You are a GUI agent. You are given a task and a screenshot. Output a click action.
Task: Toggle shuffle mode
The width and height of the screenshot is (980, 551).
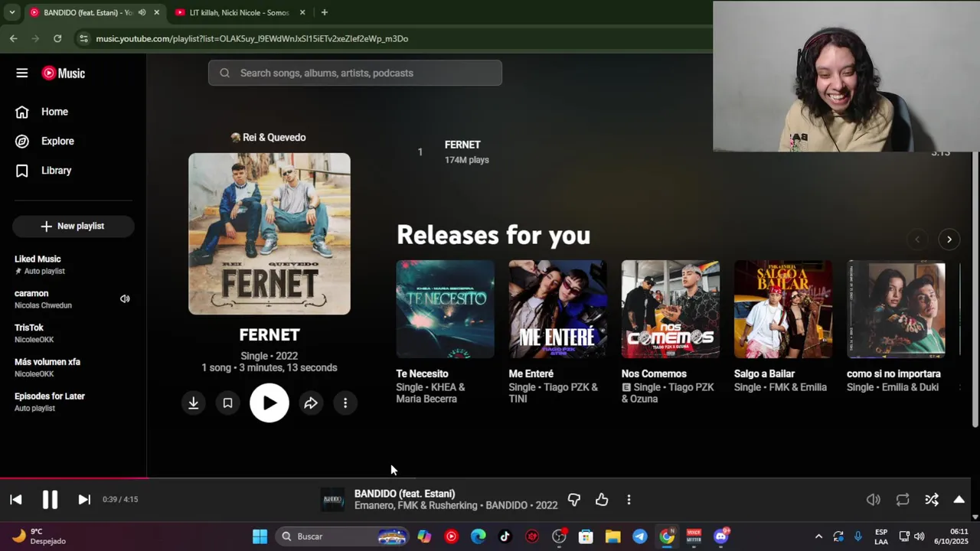(932, 500)
